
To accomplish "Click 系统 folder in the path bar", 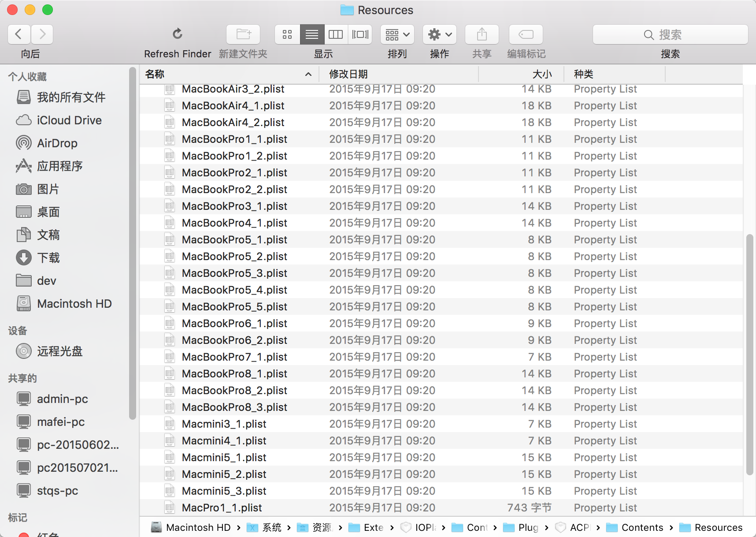I will pyautogui.click(x=264, y=527).
